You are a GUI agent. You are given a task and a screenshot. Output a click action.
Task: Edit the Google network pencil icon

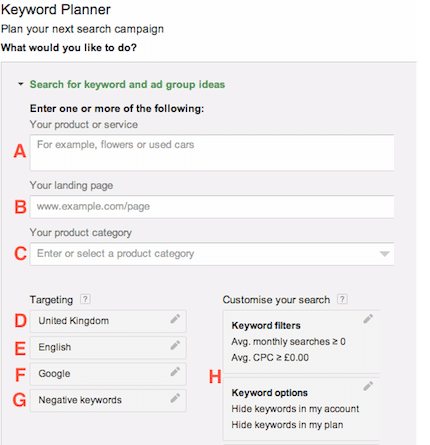[x=175, y=372]
